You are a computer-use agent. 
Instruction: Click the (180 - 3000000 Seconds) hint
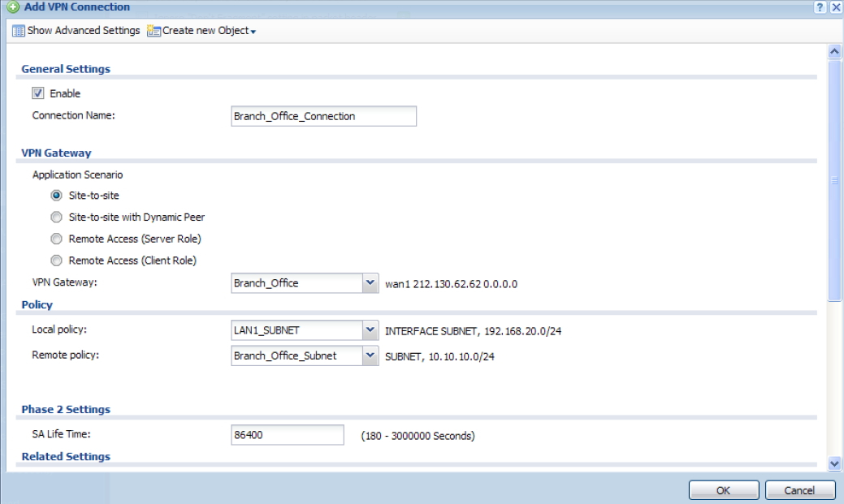pos(418,436)
